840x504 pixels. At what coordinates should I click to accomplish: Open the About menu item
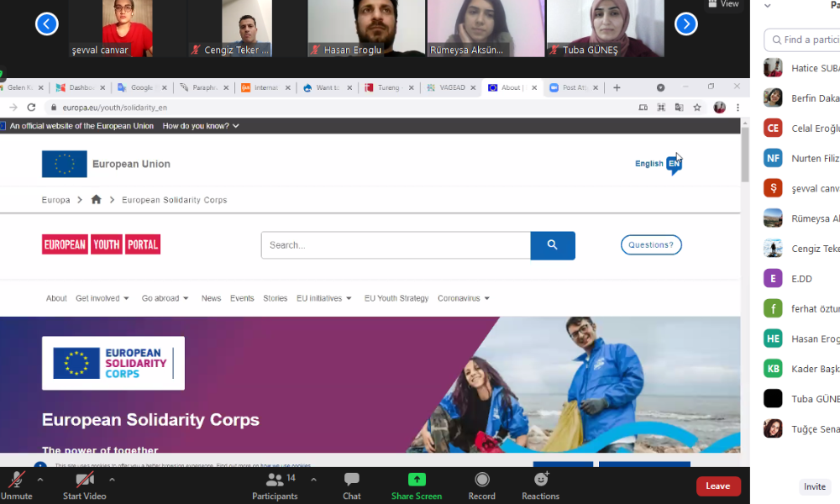point(56,298)
